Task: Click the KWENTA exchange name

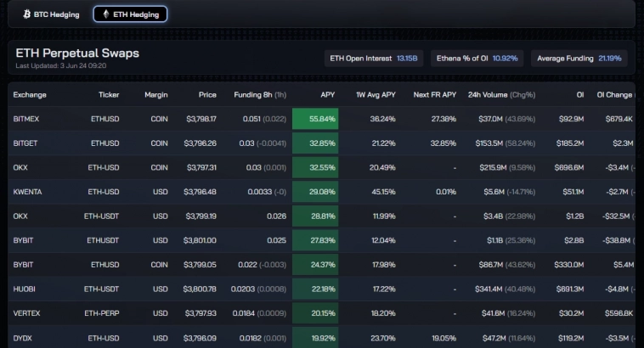Action: [x=28, y=192]
